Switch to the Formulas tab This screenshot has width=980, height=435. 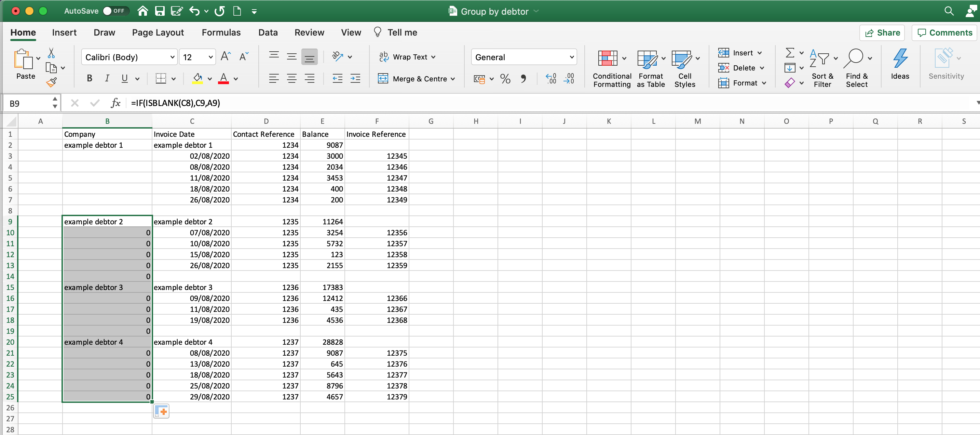pos(221,32)
